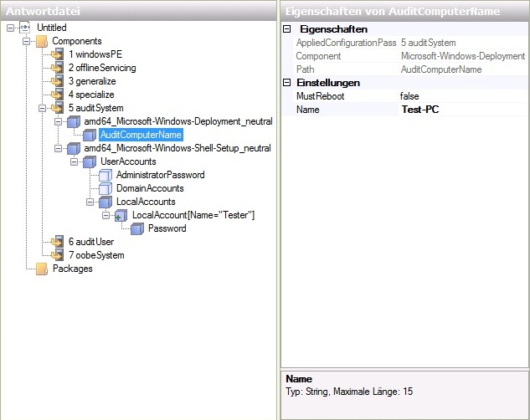Select amd64_Microsoft-Windows-Shell-Setup_neutral component
The width and height of the screenshot is (530, 420).
click(178, 148)
